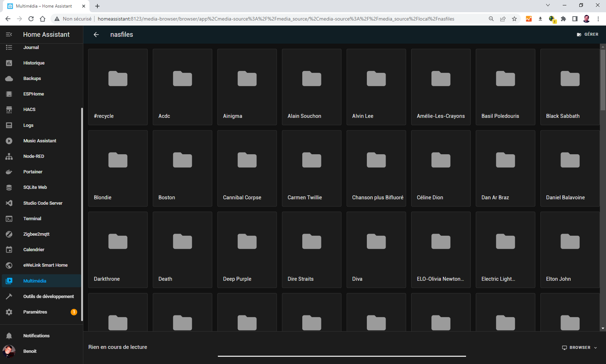The image size is (606, 364).
Task: Click the page zoom magnifier icon
Action: pos(491,19)
